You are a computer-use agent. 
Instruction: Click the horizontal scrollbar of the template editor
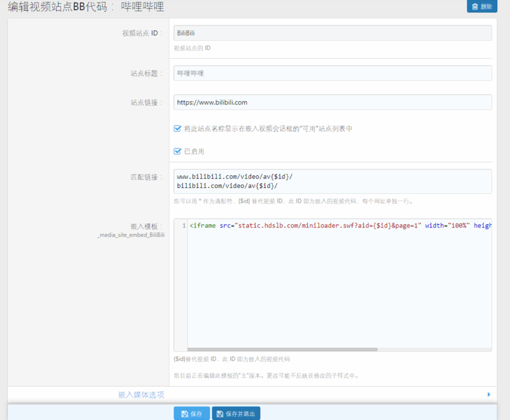282,349
